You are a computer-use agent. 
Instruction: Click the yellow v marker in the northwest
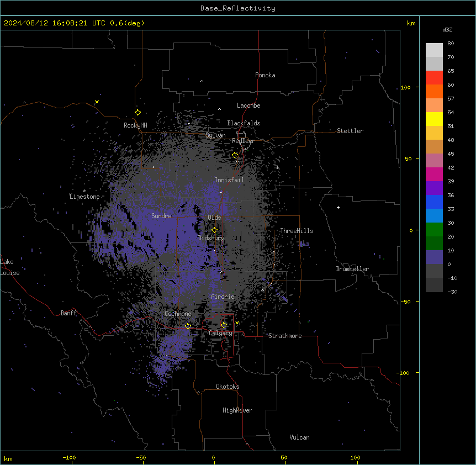[97, 102]
